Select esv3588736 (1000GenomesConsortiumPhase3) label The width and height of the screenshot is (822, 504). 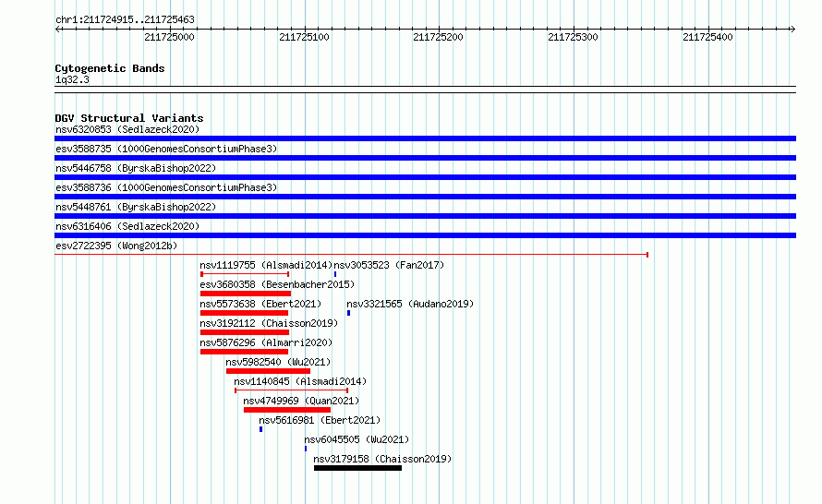(166, 187)
